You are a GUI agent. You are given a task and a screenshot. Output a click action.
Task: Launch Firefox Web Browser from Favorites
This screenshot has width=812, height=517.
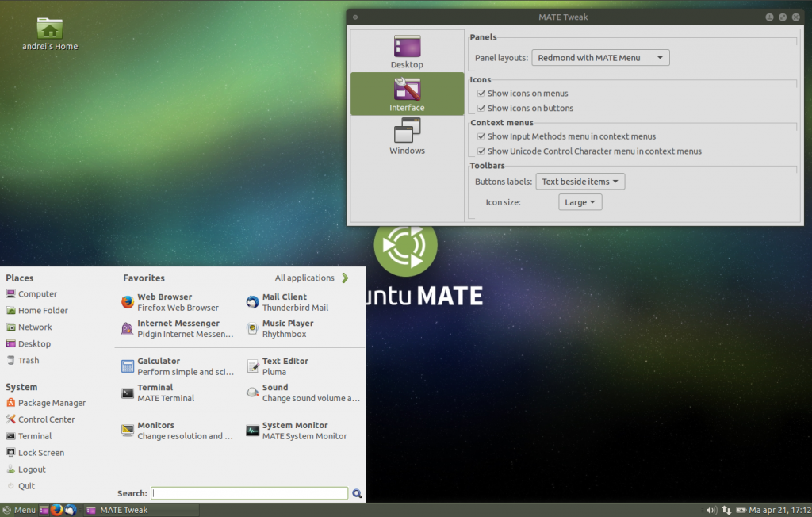(x=164, y=301)
